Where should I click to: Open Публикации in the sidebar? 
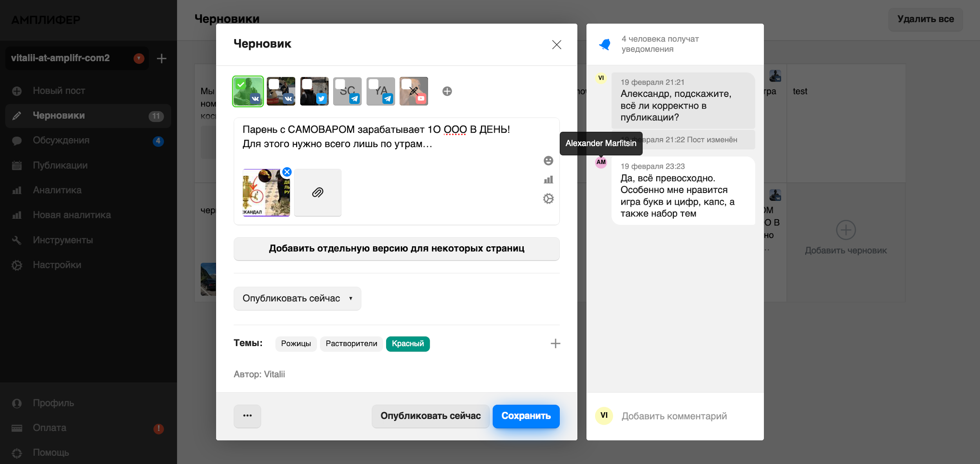(x=88, y=166)
